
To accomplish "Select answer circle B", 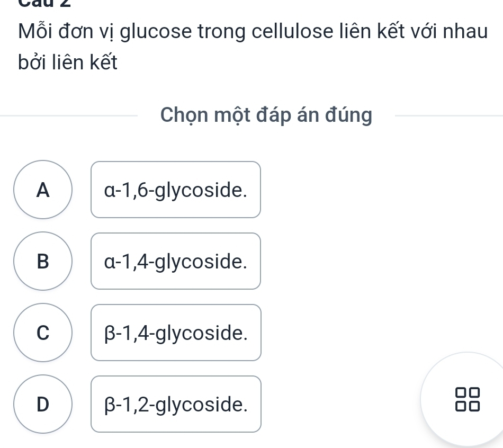I will pyautogui.click(x=43, y=261).
